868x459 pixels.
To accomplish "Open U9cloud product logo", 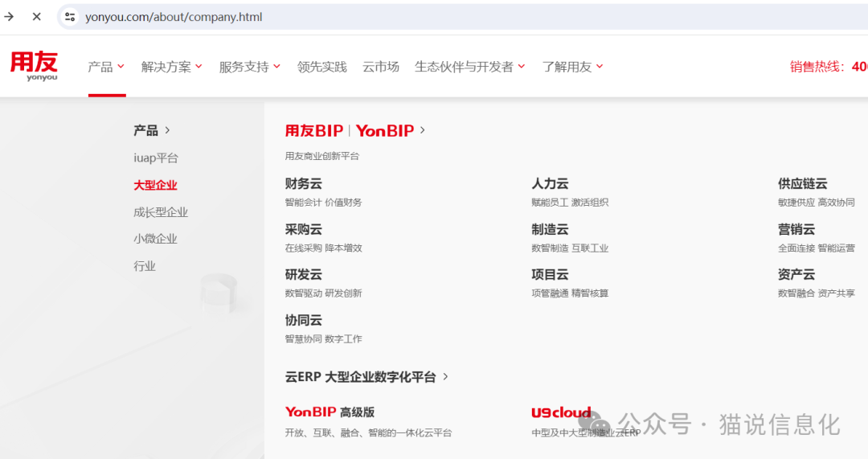I will [x=561, y=412].
